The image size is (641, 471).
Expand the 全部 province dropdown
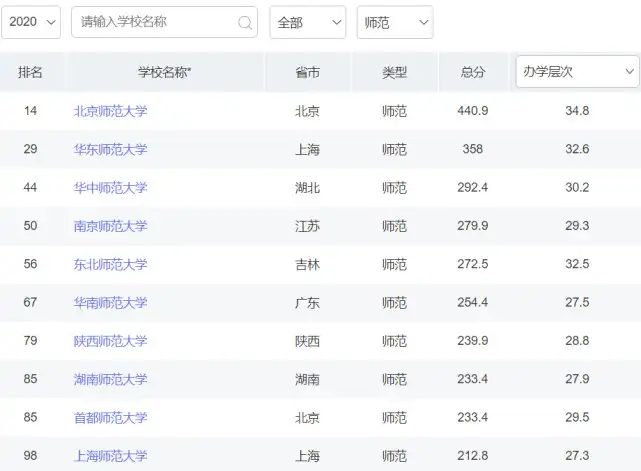pyautogui.click(x=308, y=22)
